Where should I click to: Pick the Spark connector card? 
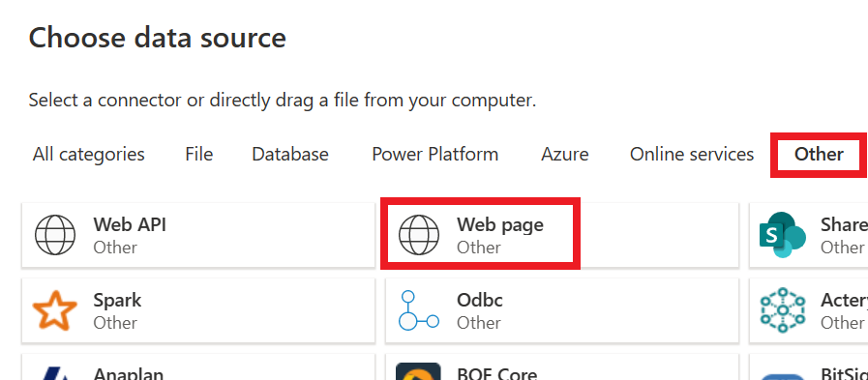[x=198, y=310]
